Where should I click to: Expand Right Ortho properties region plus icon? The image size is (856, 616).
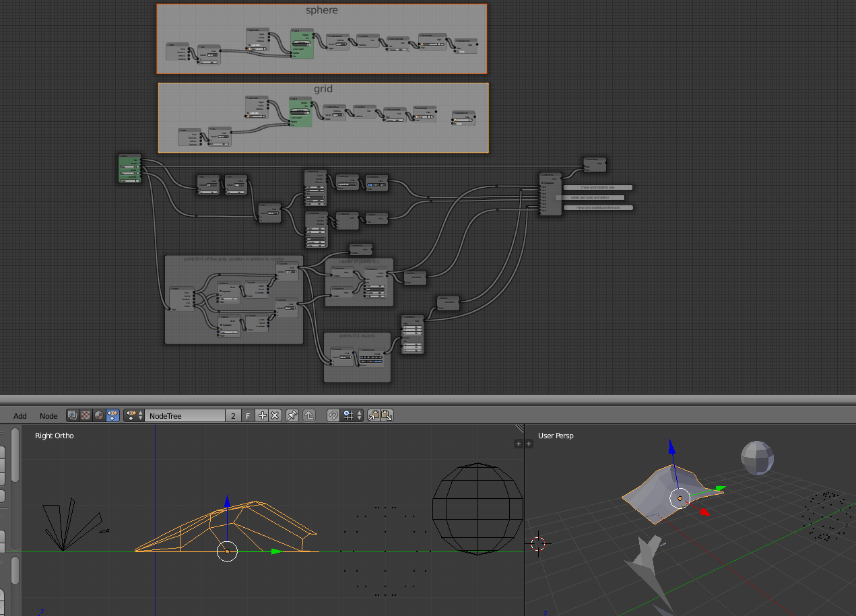point(518,443)
